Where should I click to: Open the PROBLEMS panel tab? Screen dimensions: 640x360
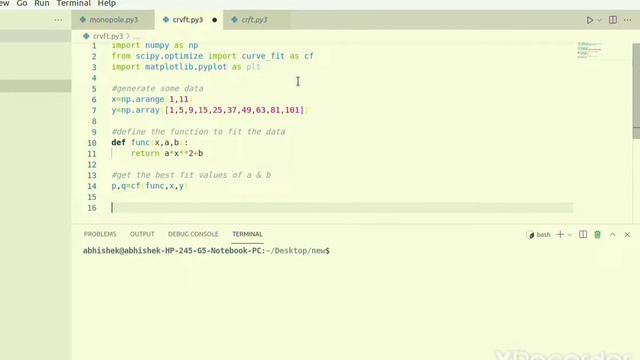click(100, 234)
